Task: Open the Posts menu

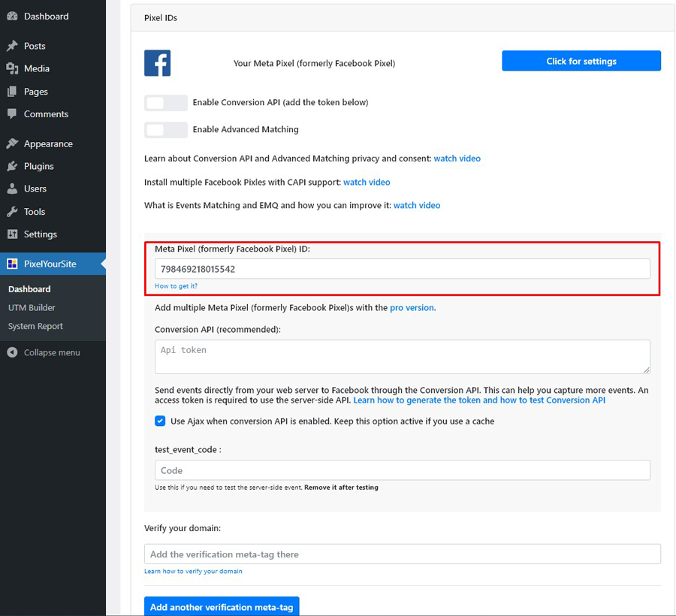Action: pyautogui.click(x=35, y=46)
